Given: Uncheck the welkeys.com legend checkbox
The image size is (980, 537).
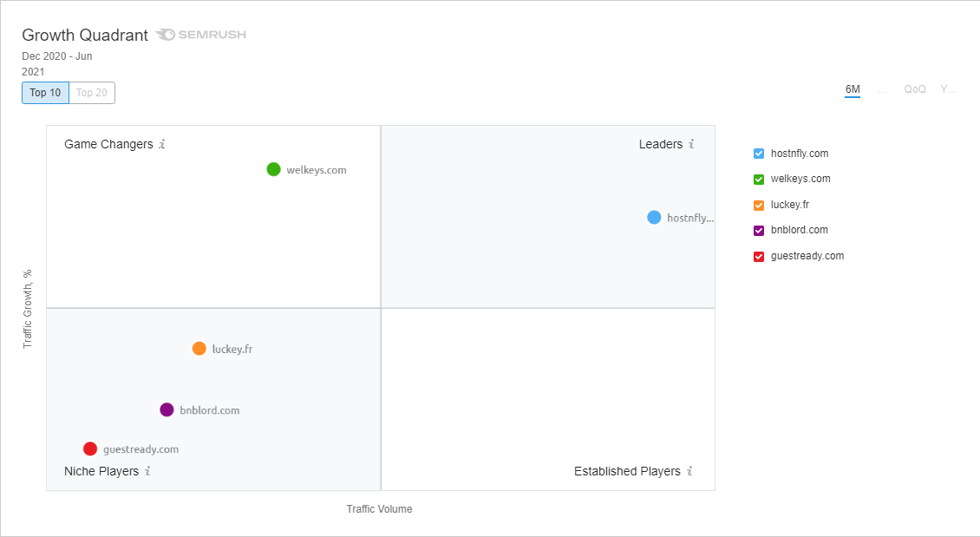Looking at the screenshot, I should pos(759,180).
